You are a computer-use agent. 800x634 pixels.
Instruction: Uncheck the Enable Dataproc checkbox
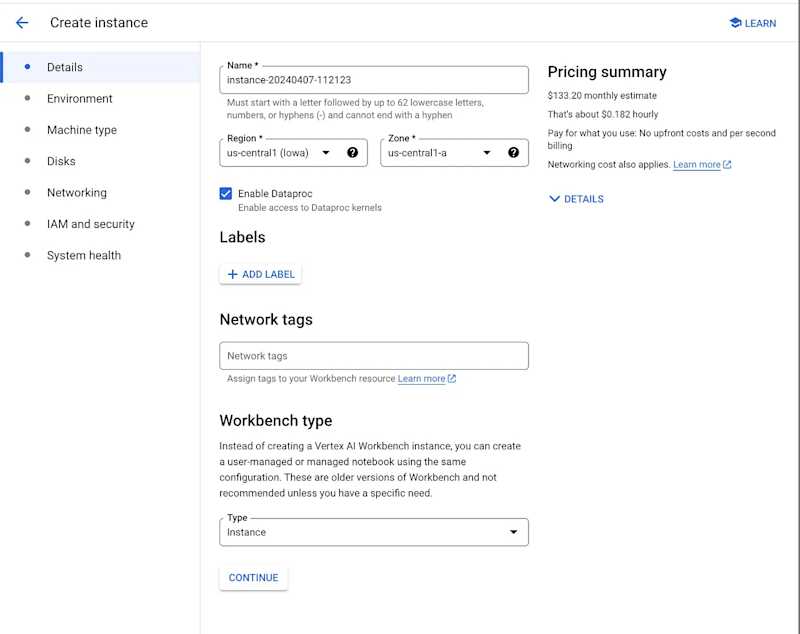pyautogui.click(x=226, y=193)
